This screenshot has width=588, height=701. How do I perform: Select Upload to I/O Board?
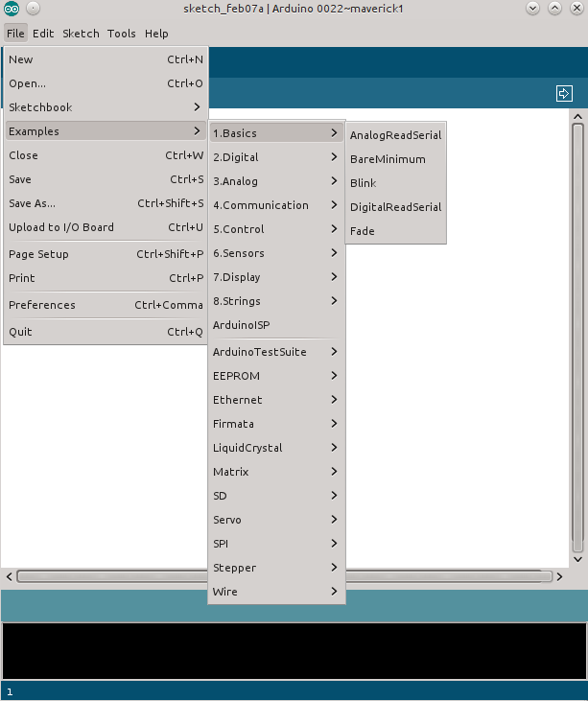coord(106,227)
